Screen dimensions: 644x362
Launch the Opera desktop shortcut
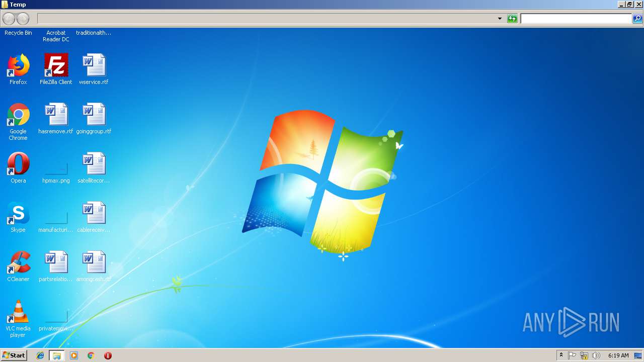coord(18,164)
